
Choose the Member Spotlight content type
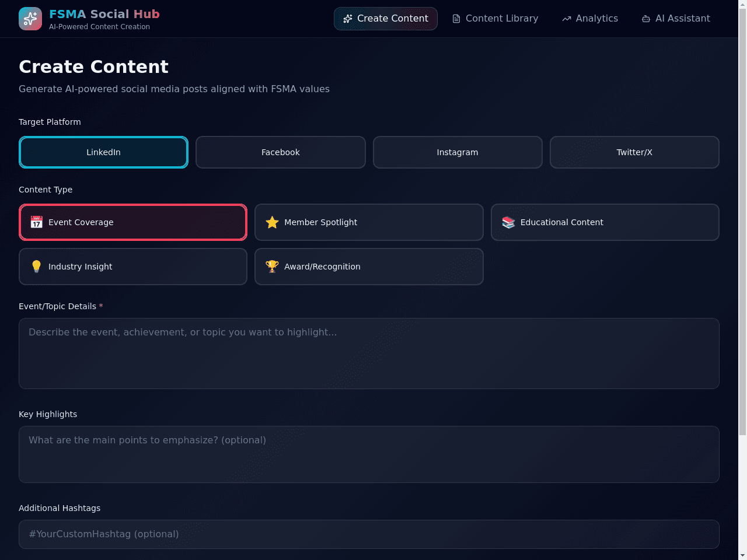[369, 222]
